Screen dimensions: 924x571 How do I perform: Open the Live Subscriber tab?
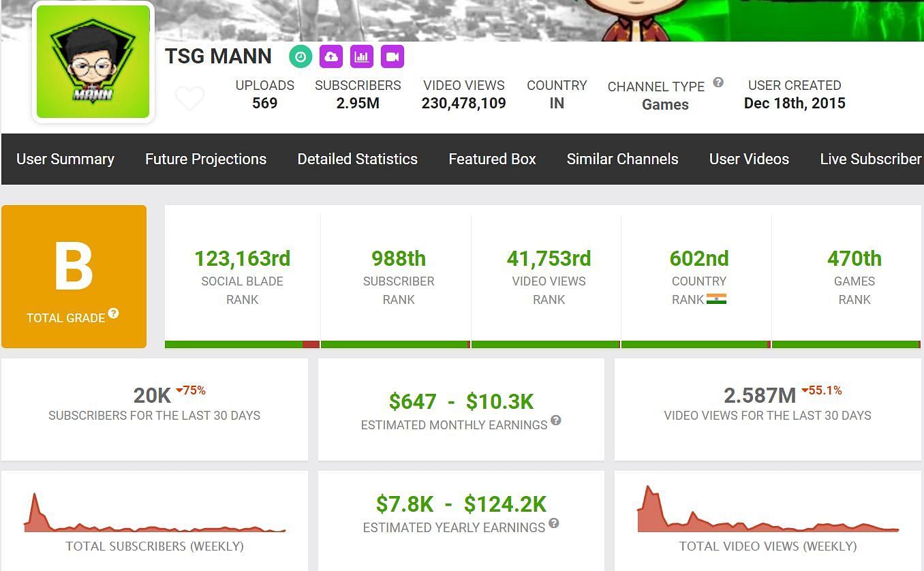click(871, 159)
